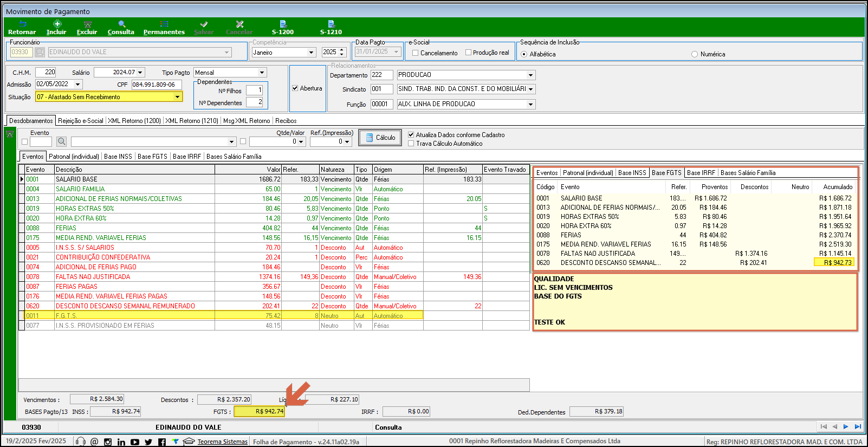Click the Acumulado column header in right panel
868x447 pixels.
(838, 187)
